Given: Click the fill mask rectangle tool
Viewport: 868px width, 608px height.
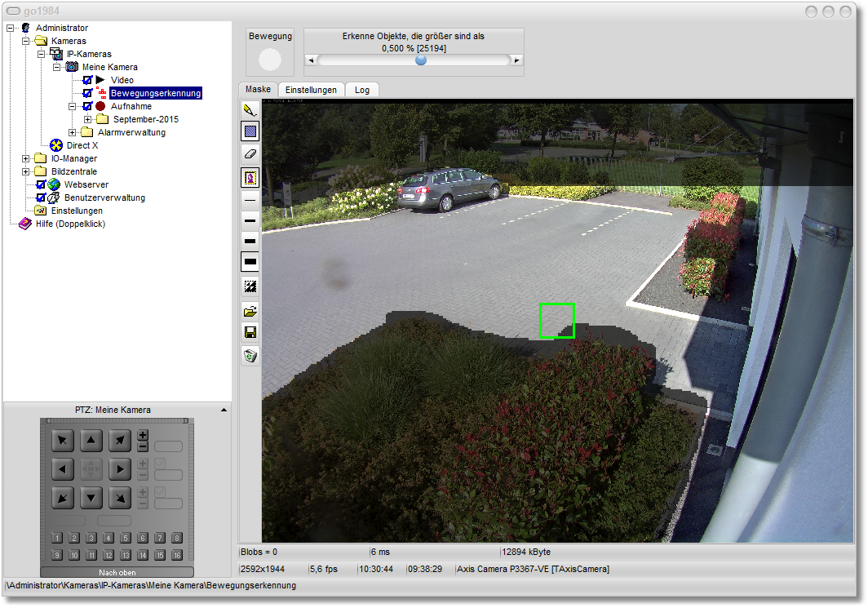Looking at the screenshot, I should pyautogui.click(x=250, y=131).
